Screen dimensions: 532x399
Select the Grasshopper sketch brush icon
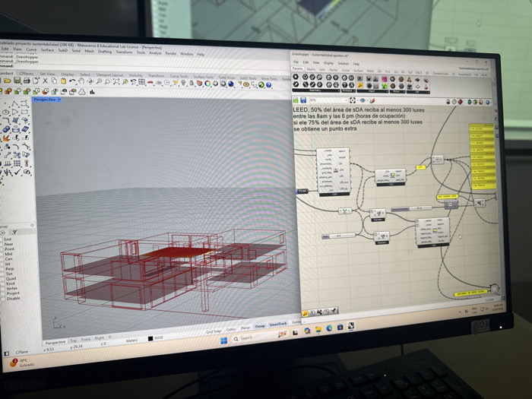pyautogui.click(x=372, y=101)
